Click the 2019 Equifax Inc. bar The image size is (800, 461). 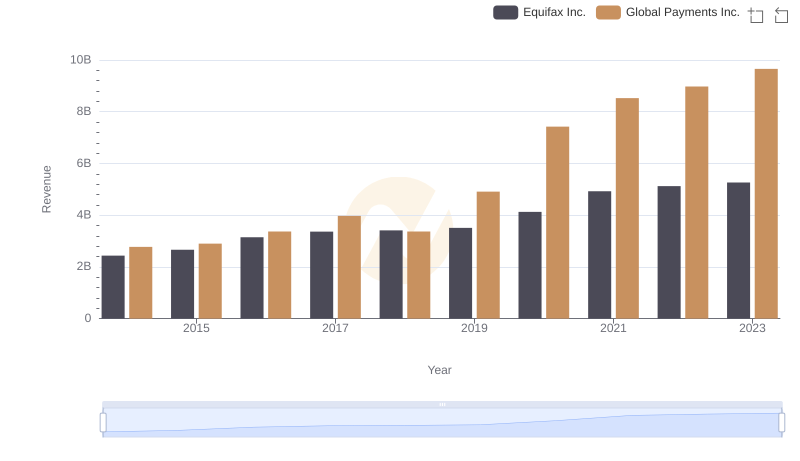click(x=460, y=273)
